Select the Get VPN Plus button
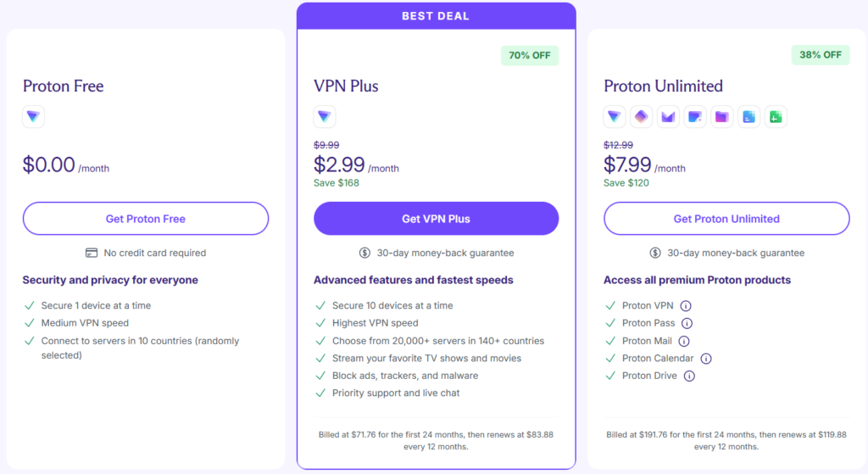The height and width of the screenshot is (474, 868). click(437, 219)
